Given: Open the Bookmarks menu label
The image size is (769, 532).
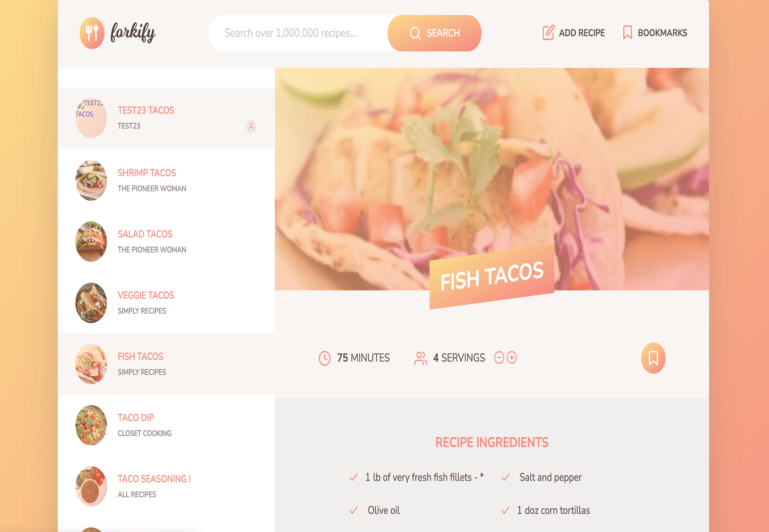Looking at the screenshot, I should (x=662, y=33).
